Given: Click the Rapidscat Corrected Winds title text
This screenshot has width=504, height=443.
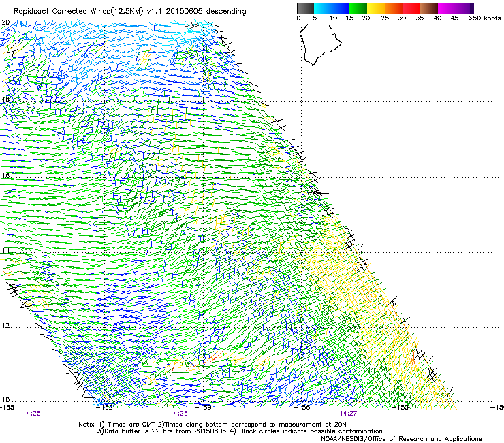Looking at the screenshot, I should click(x=130, y=12).
